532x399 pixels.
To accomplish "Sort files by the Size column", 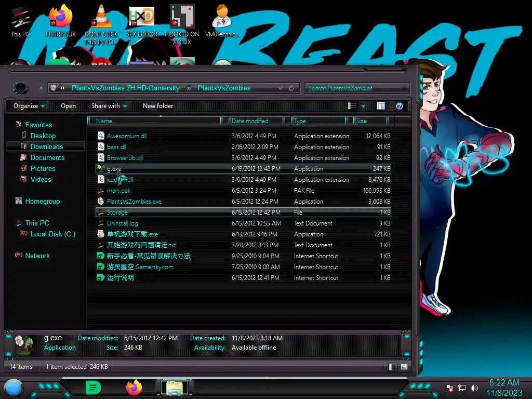I will coord(370,121).
